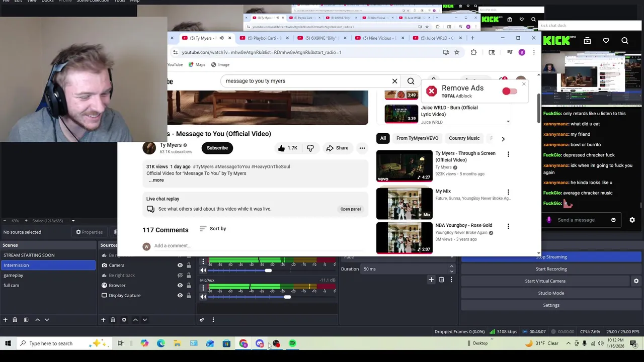Adjust upper audio channel volume slider

268,270
